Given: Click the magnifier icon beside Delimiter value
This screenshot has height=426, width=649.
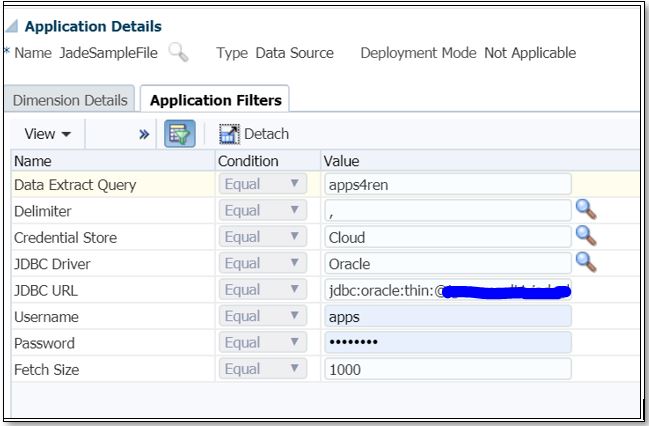Looking at the screenshot, I should 586,210.
